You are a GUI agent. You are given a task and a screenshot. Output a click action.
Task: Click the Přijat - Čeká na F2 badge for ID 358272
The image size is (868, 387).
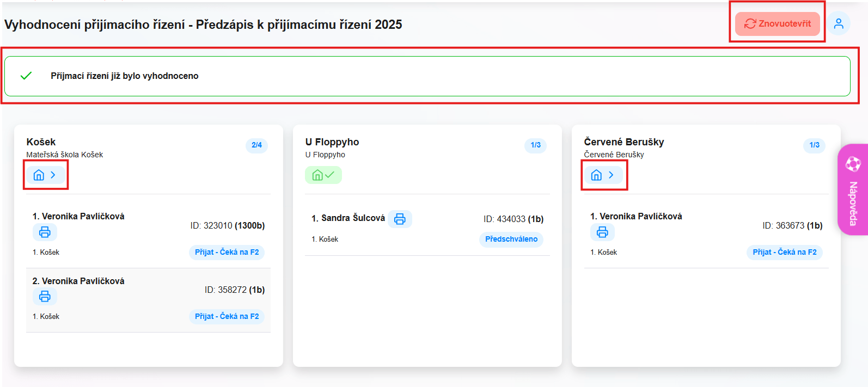point(227,317)
